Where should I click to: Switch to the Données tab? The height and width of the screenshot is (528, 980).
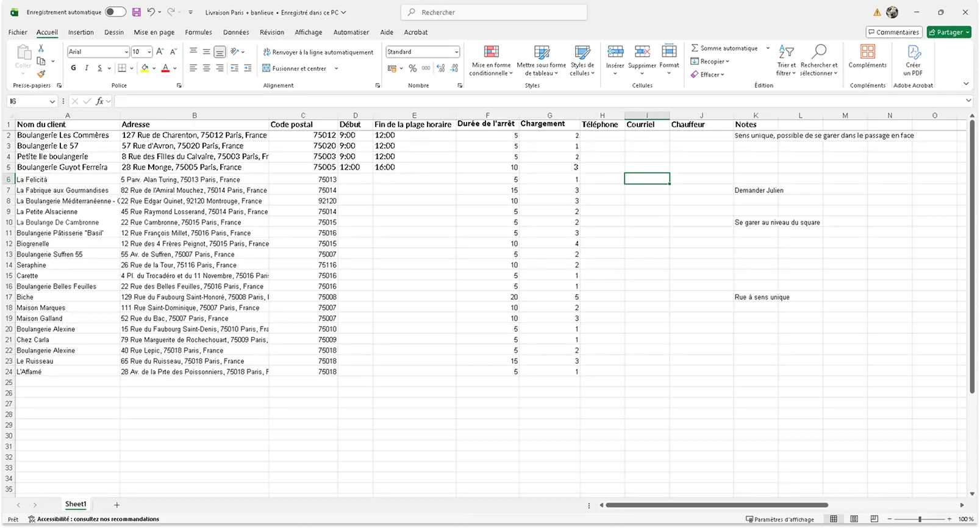(236, 32)
